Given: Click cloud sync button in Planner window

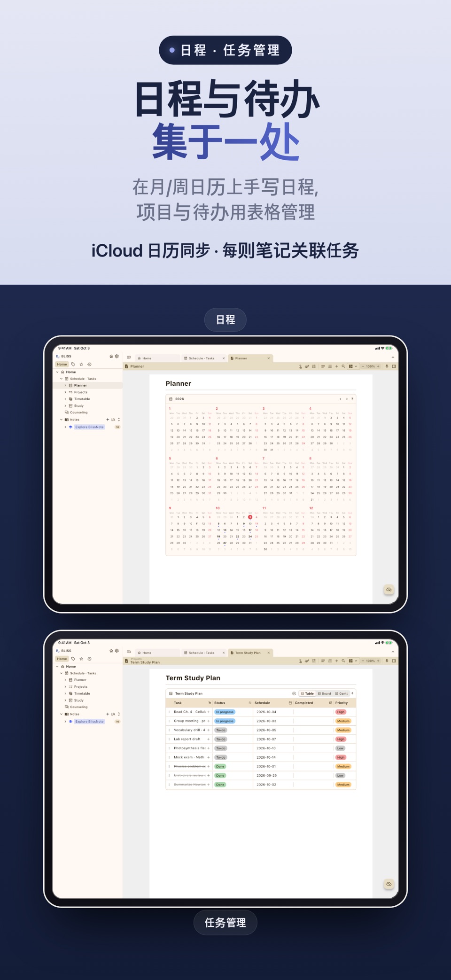Looking at the screenshot, I should pos(389,589).
